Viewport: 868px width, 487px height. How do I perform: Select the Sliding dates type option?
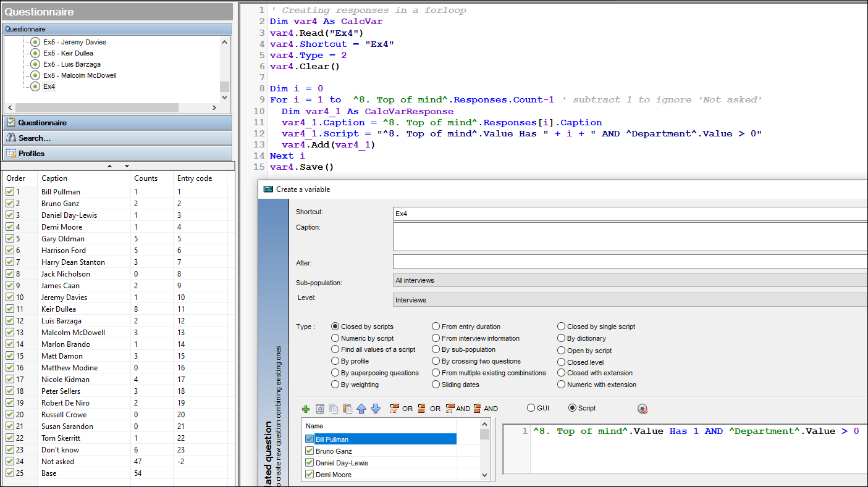(436, 385)
